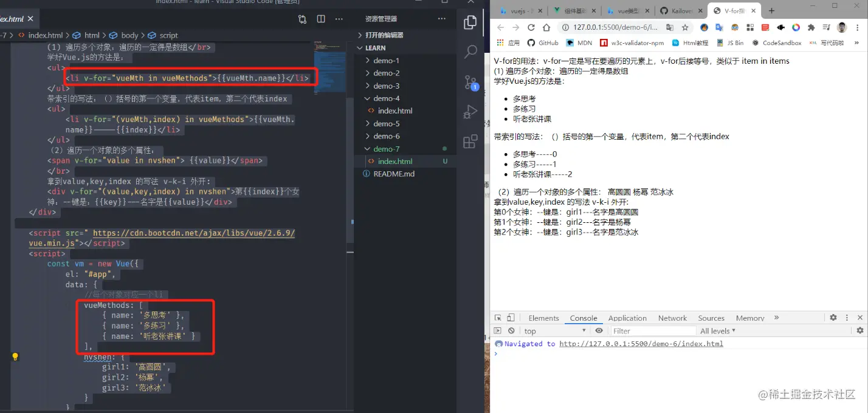Screen dimensions: 868x413
Task: Open the Chrome three-dot menu
Action: click(857, 27)
